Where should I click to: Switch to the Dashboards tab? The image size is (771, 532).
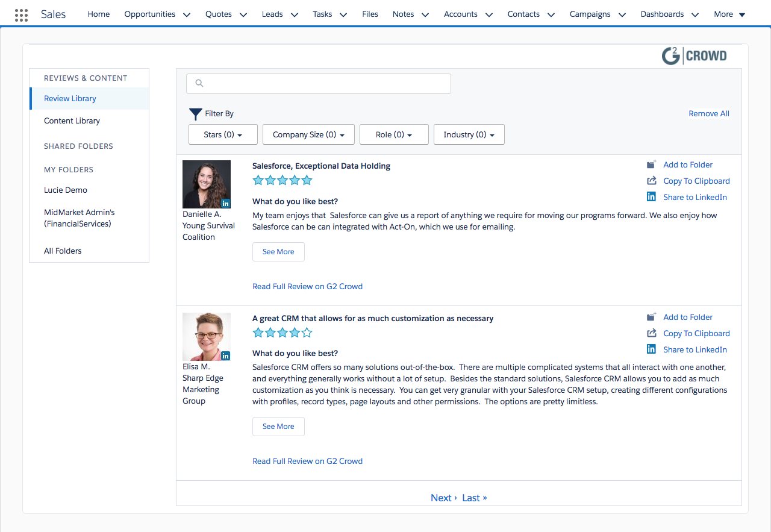pyautogui.click(x=663, y=14)
